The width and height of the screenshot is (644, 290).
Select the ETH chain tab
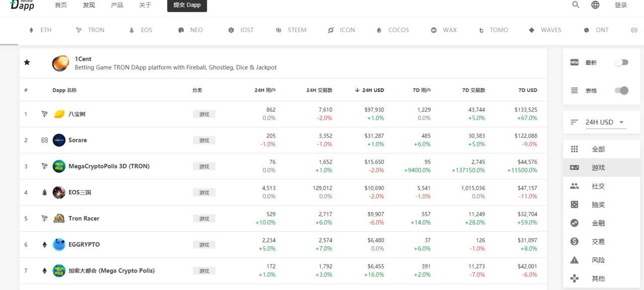(x=40, y=30)
